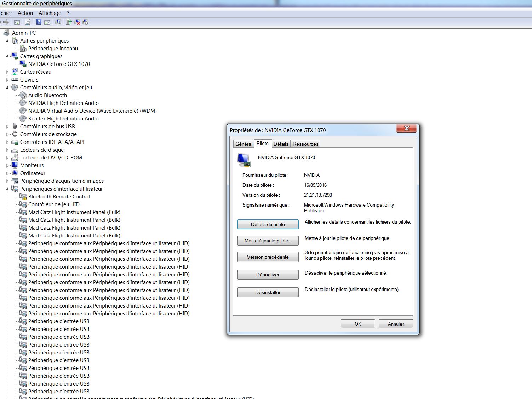Click the uninstall device red-X icon

77,22
